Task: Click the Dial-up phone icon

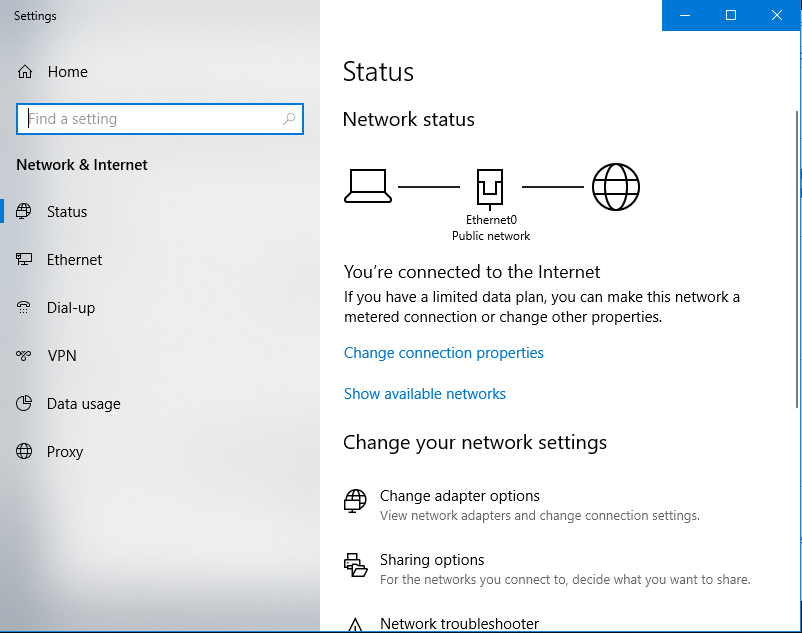Action: point(25,308)
